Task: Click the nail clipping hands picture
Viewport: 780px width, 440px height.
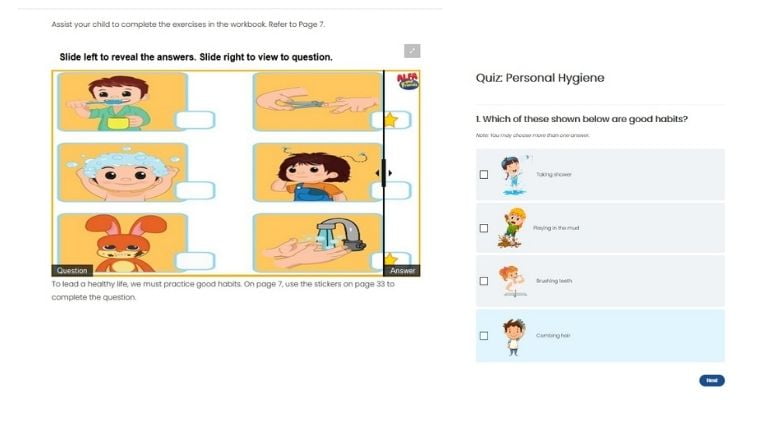Action: [x=318, y=102]
